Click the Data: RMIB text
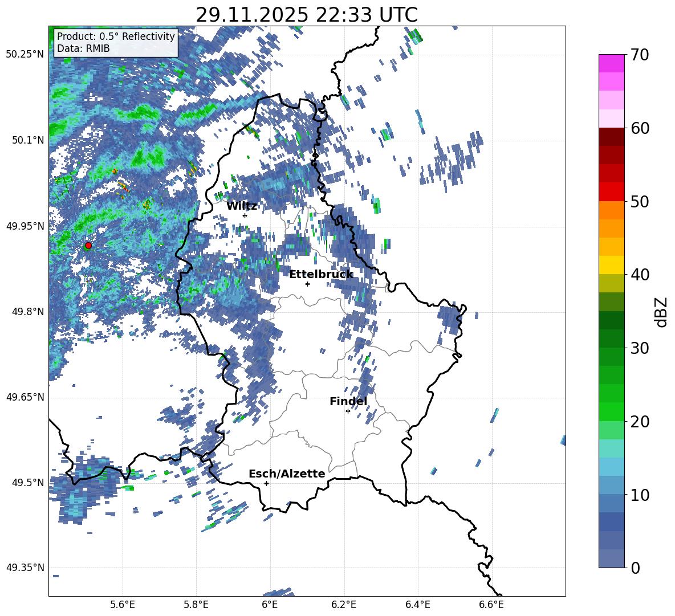The height and width of the screenshot is (616, 675). pyautogui.click(x=83, y=48)
